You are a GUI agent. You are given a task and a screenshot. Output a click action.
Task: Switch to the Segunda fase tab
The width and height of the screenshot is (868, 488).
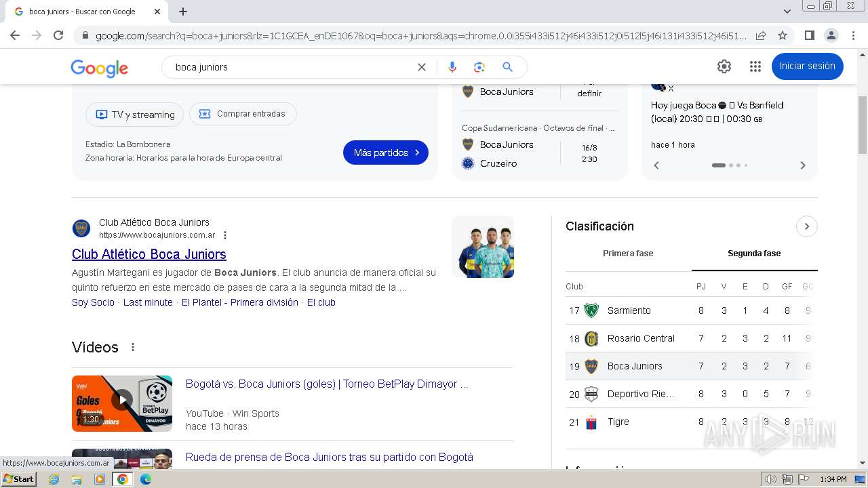point(754,253)
